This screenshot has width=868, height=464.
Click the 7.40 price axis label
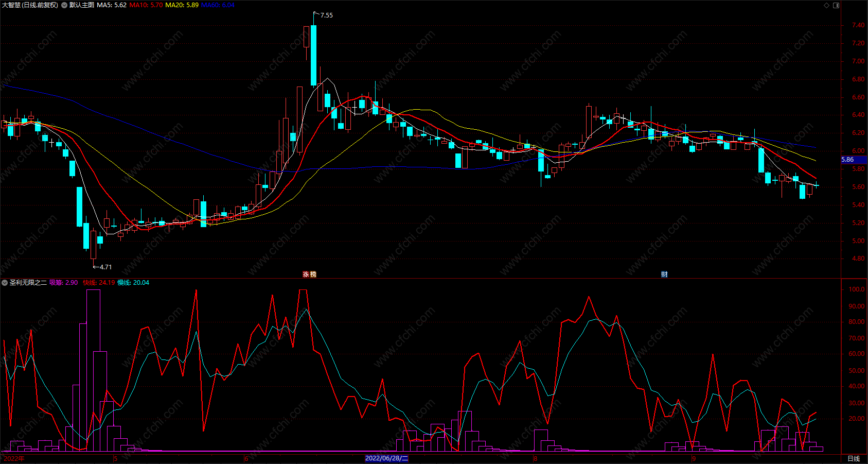(x=858, y=25)
